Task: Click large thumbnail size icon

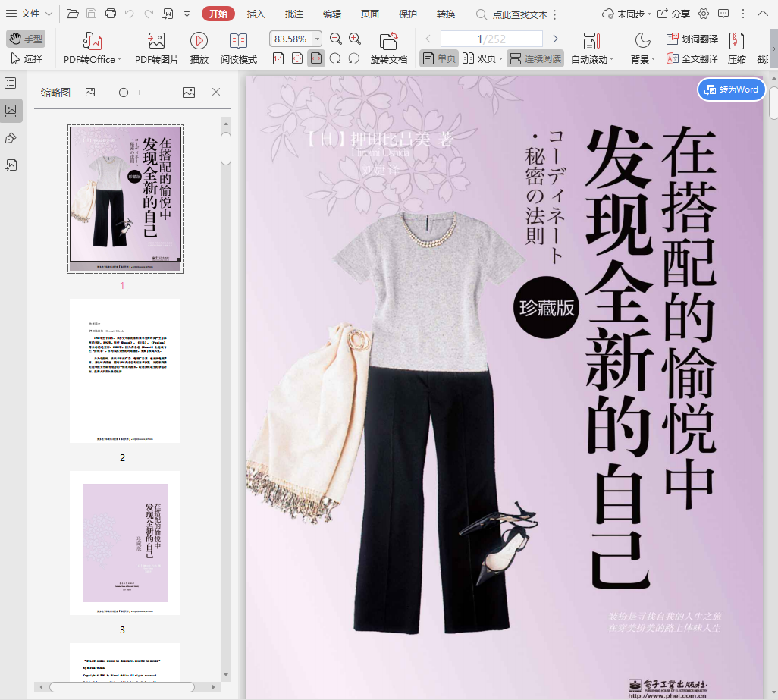Action: 189,93
